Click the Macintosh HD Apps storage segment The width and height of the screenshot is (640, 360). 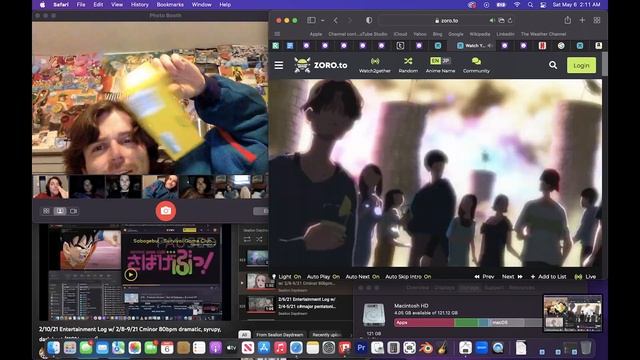click(x=424, y=322)
